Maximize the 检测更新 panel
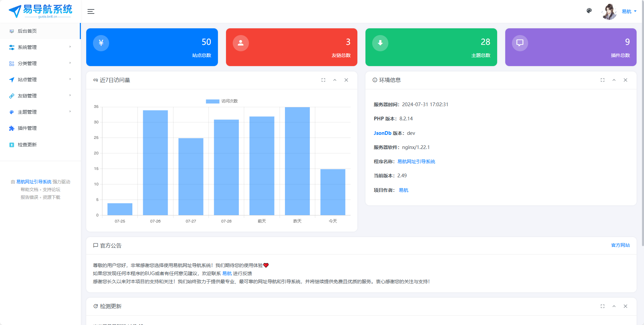644x325 pixels. [x=603, y=306]
